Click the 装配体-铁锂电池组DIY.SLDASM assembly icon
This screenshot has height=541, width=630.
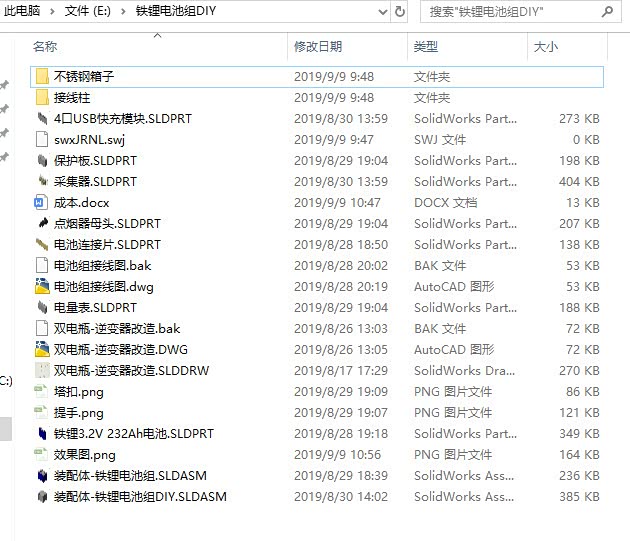(41, 497)
